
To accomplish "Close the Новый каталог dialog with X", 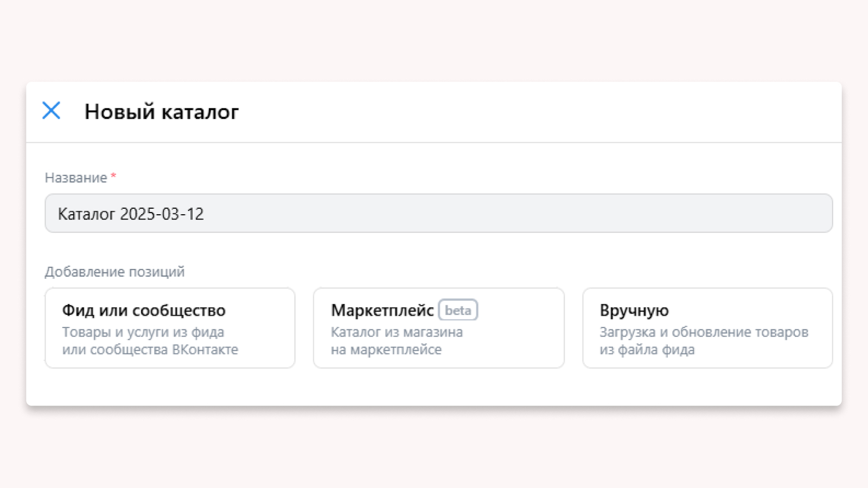I will coord(52,111).
